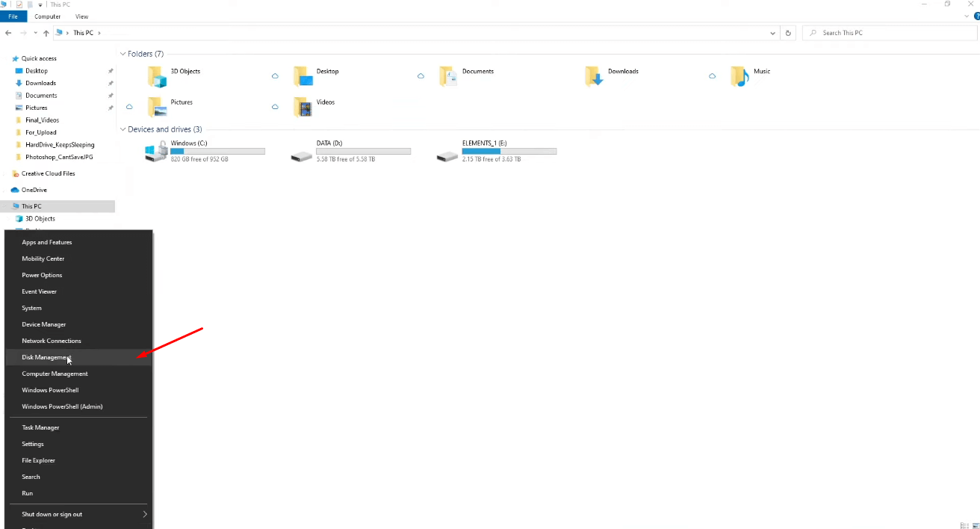This screenshot has height=529, width=980.
Task: Select the DATA (D:) drive icon
Action: click(302, 155)
